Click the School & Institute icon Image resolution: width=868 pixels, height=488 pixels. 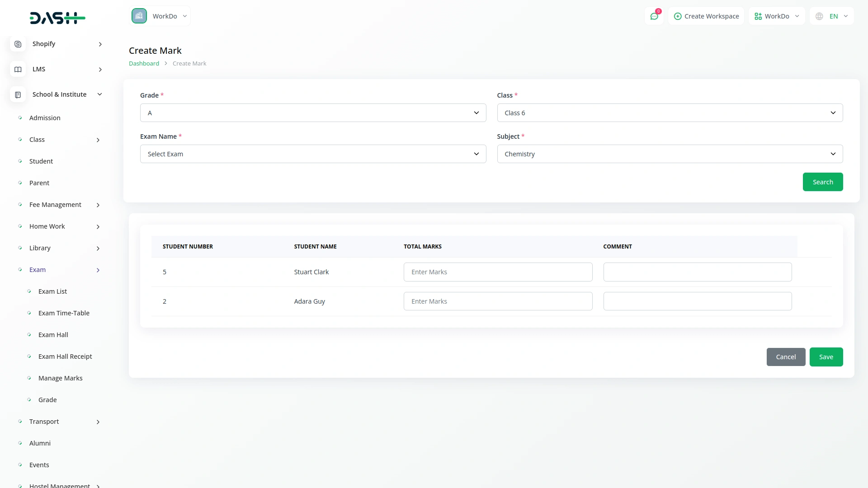tap(18, 94)
